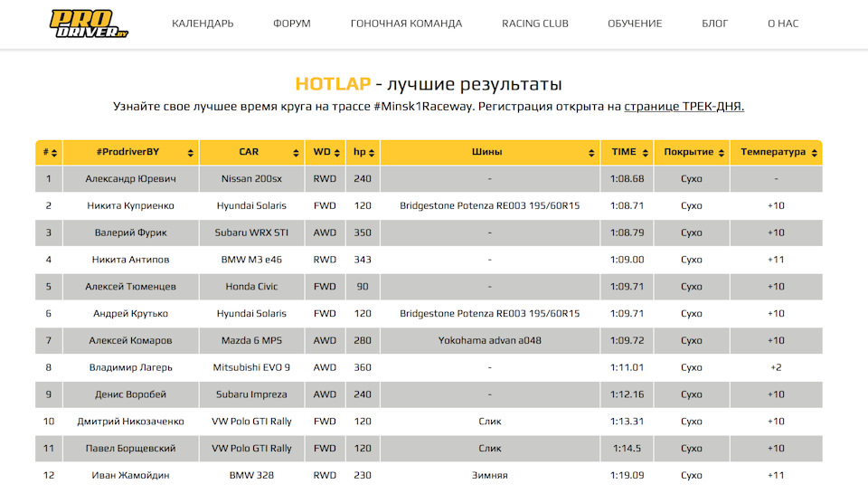Click the 350 hp value
This screenshot has width=868, height=503.
[x=363, y=233]
